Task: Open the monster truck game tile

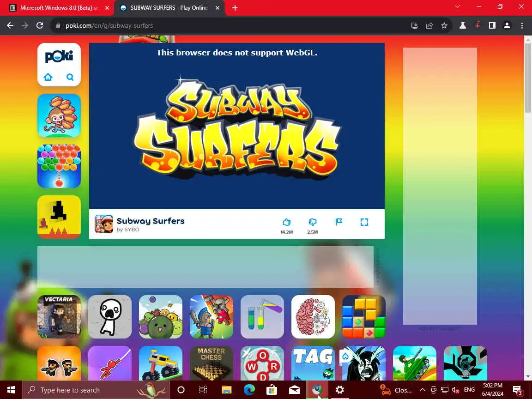Action: (161, 363)
